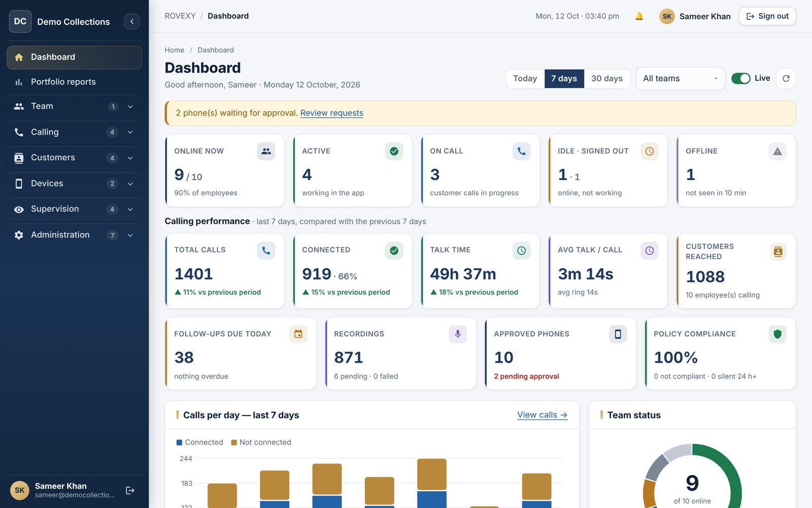Expand the Customers sidebar section
The width and height of the screenshot is (812, 508).
coord(74,157)
